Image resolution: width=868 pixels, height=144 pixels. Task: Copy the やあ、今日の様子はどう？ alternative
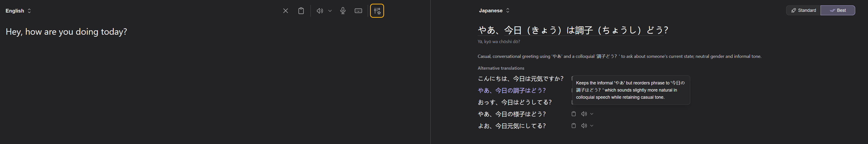click(573, 114)
